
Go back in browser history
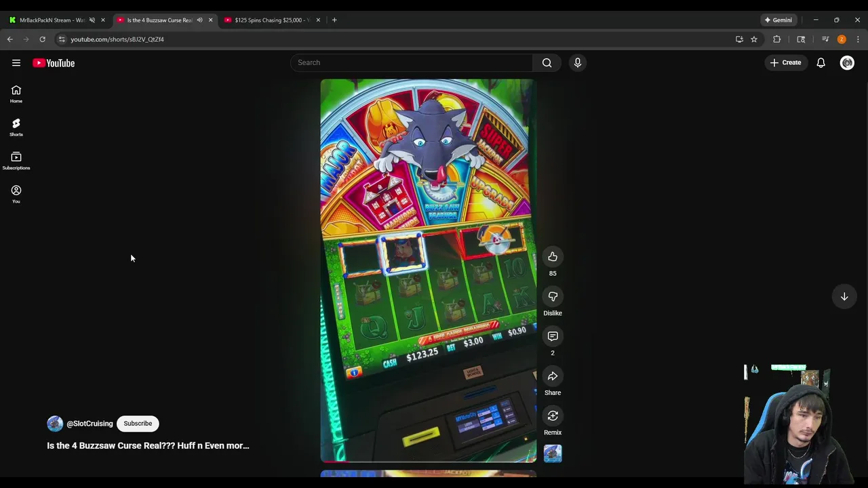tap(10, 39)
